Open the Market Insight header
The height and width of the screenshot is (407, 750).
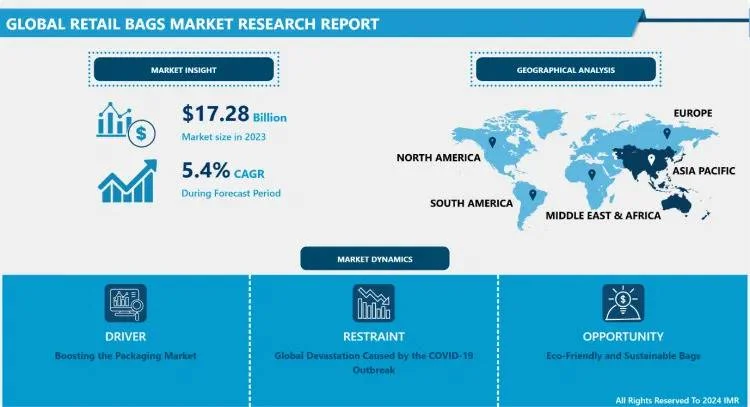point(184,69)
